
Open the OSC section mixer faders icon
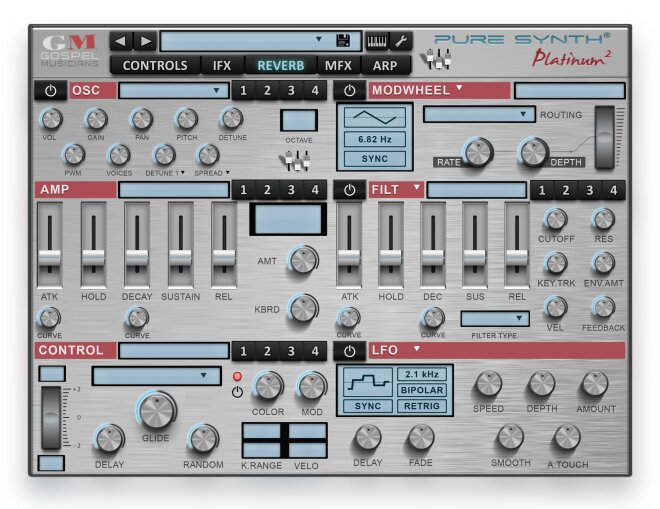(x=297, y=160)
